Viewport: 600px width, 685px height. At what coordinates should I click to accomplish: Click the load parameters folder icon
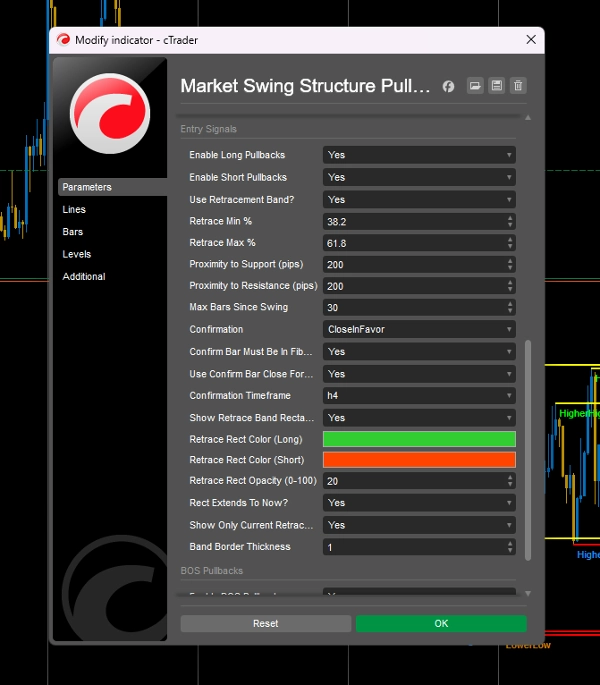tap(475, 86)
